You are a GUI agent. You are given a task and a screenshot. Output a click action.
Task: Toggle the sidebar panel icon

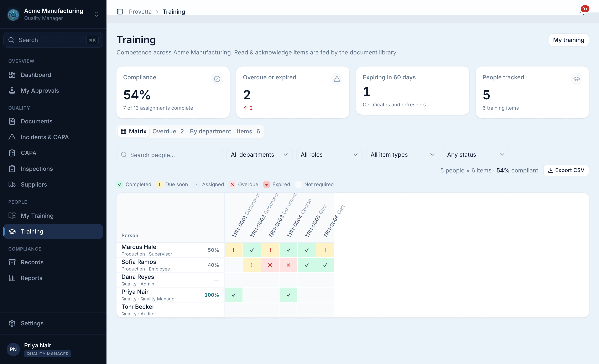pyautogui.click(x=120, y=12)
